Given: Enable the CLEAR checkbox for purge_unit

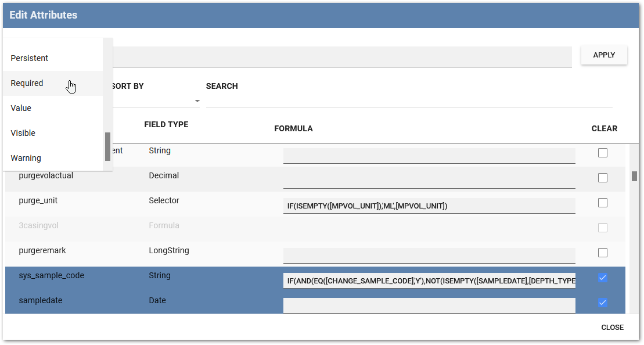Looking at the screenshot, I should [602, 202].
